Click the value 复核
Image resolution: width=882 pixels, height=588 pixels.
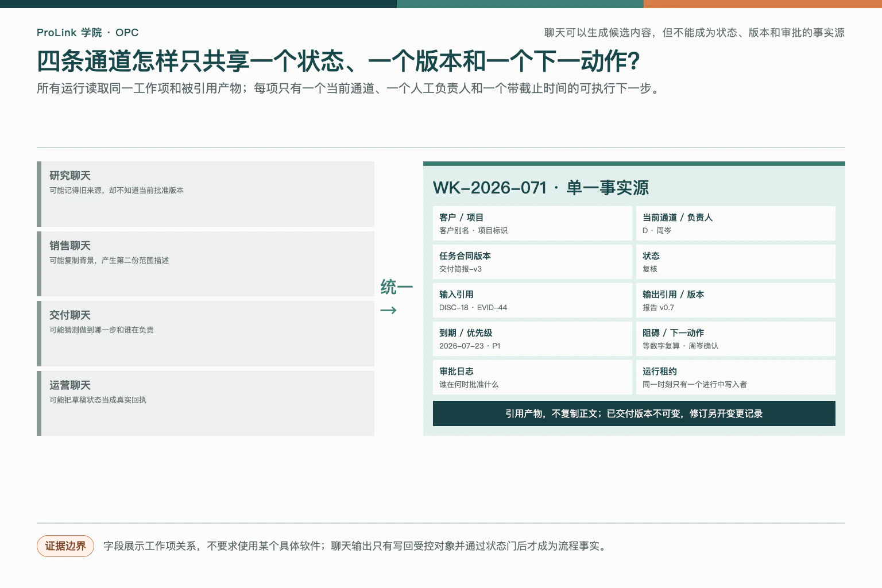pyautogui.click(x=650, y=269)
